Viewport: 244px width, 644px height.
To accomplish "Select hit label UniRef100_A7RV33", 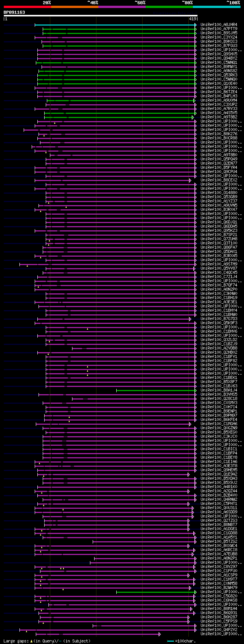I will pyautogui.click(x=219, y=109).
